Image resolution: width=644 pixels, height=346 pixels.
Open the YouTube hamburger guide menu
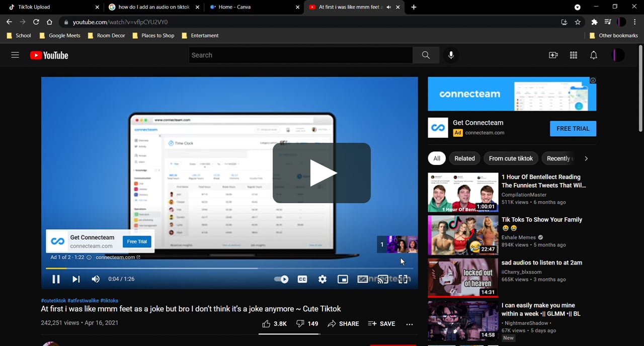click(15, 55)
